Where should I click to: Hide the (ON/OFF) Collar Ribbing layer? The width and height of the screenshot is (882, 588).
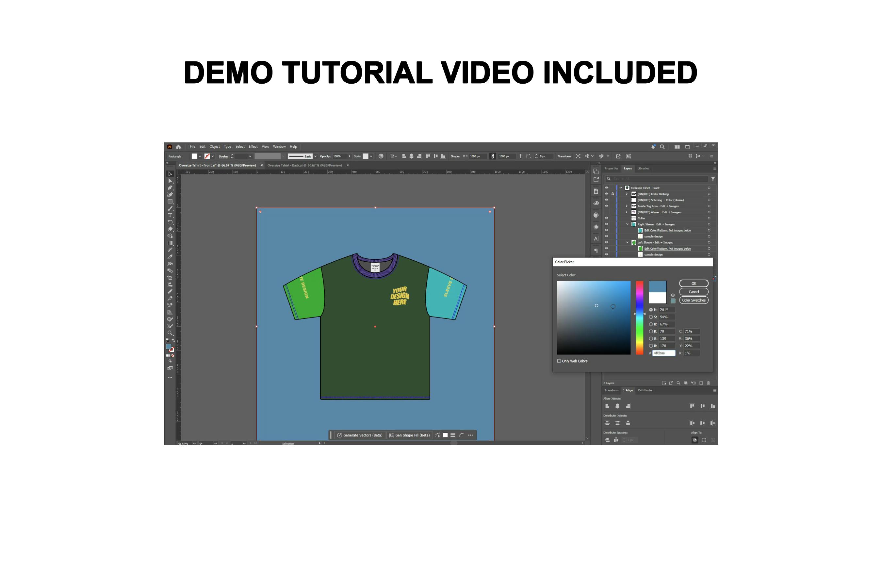(x=606, y=194)
